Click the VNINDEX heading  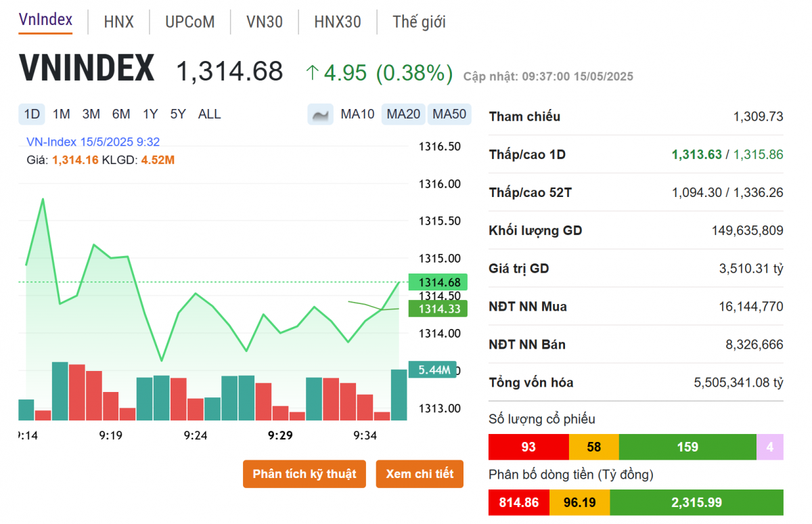coord(87,68)
